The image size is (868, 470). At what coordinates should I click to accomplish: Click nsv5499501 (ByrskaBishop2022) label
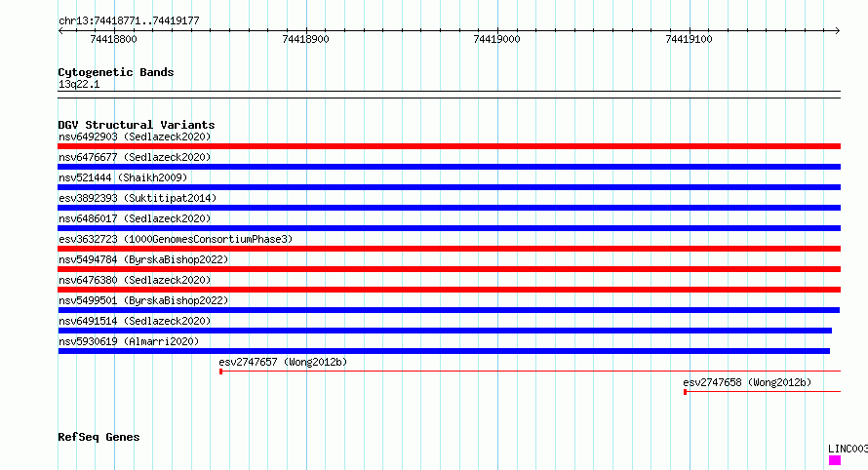[143, 300]
